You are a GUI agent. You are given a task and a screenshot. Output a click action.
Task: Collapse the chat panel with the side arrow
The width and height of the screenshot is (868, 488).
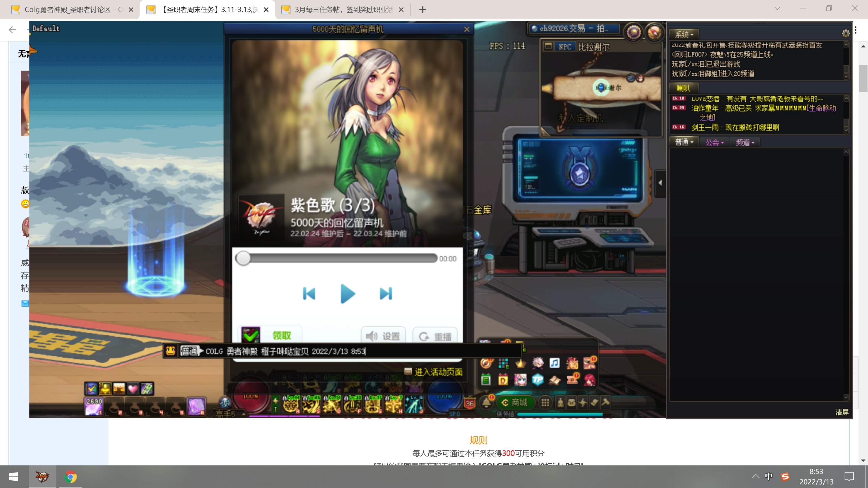coord(660,183)
